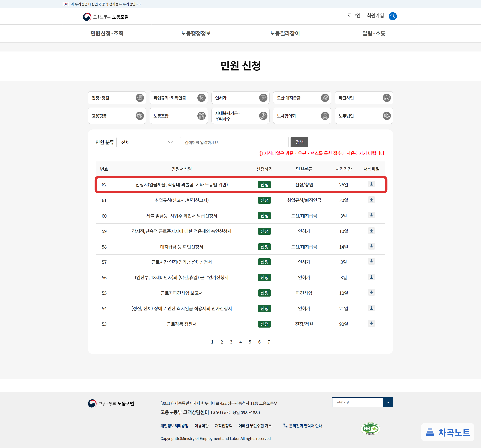Open the 파견사업 category card

tap(364, 98)
